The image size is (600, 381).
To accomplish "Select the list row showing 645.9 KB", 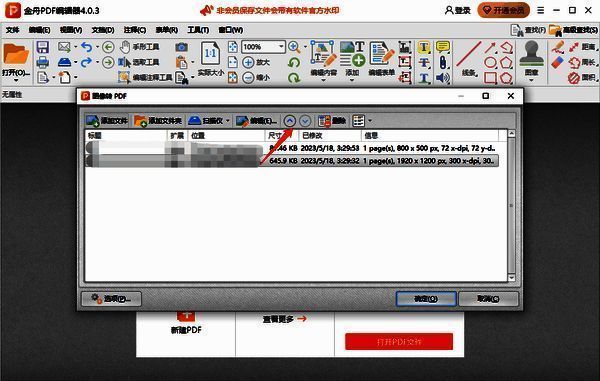I will tap(292, 161).
